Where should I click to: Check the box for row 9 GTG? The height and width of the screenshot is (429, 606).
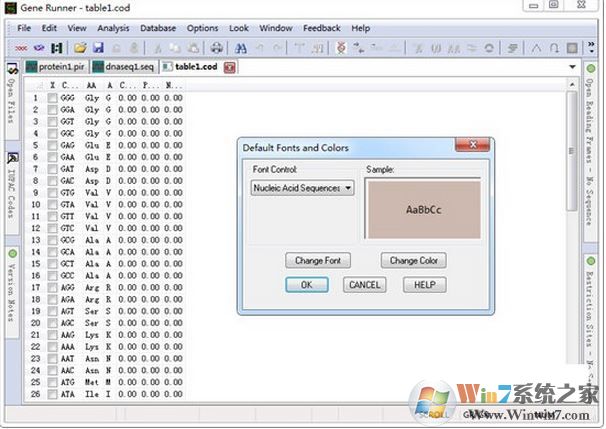[52, 193]
